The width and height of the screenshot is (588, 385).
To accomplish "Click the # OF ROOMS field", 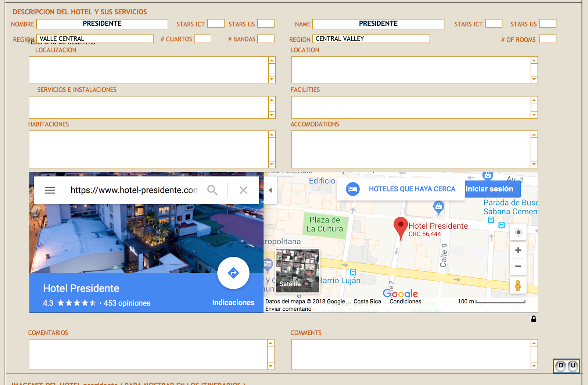I will (x=548, y=39).
